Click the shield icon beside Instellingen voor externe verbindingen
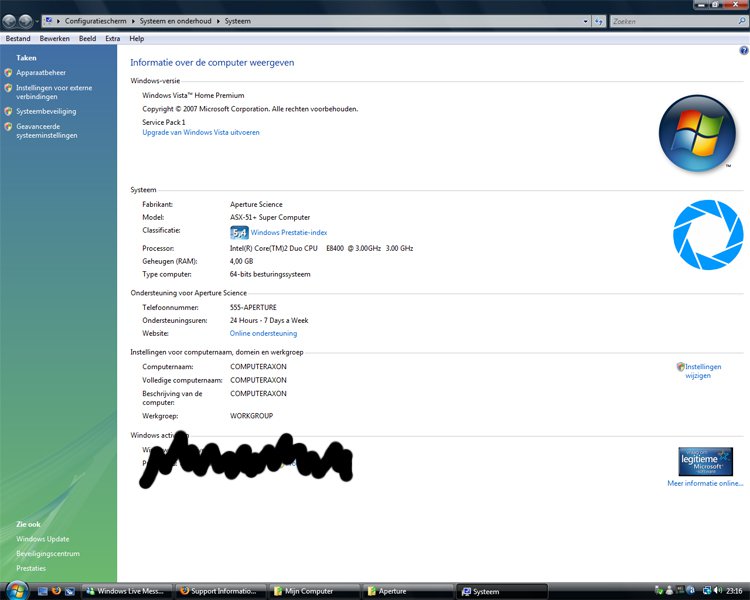The height and width of the screenshot is (600, 750). click(8, 88)
